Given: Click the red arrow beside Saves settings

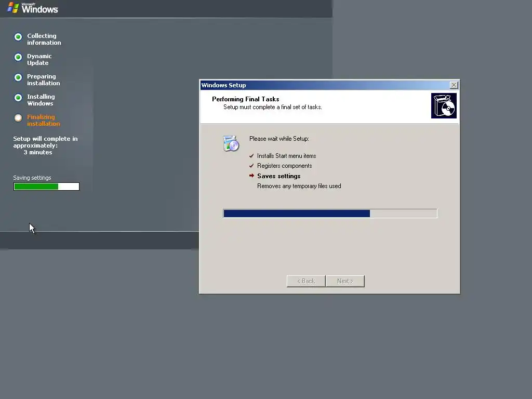Looking at the screenshot, I should 251,176.
